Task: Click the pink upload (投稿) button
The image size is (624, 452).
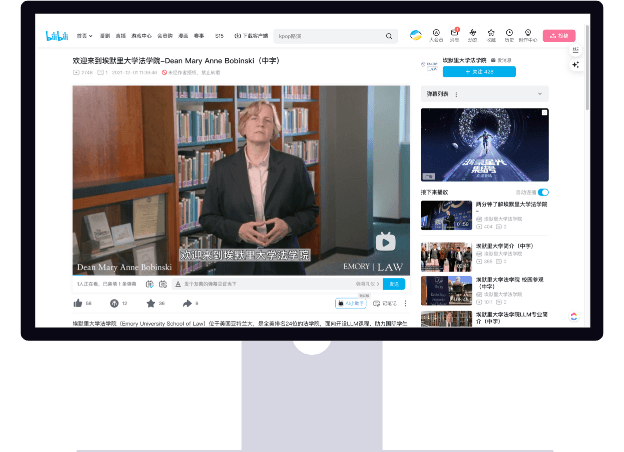Action: click(x=560, y=36)
